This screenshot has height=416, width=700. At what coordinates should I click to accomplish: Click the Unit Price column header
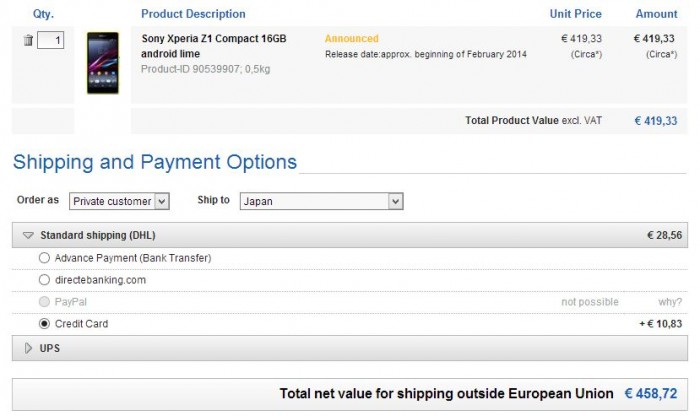[575, 14]
